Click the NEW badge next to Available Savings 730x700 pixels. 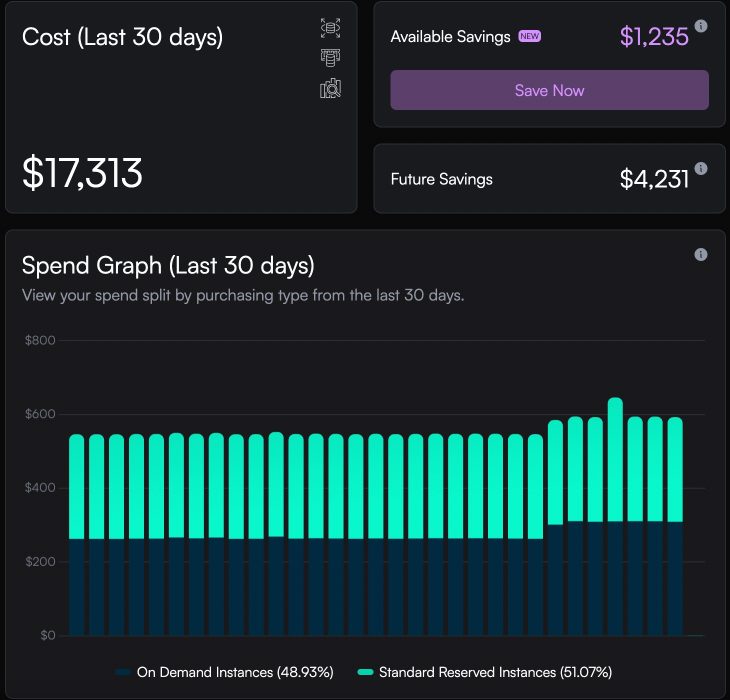click(529, 36)
